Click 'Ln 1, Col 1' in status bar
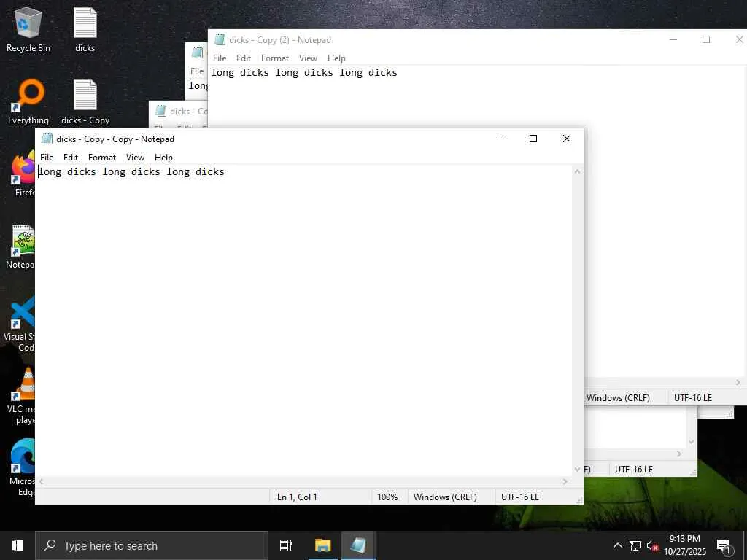 pos(297,497)
